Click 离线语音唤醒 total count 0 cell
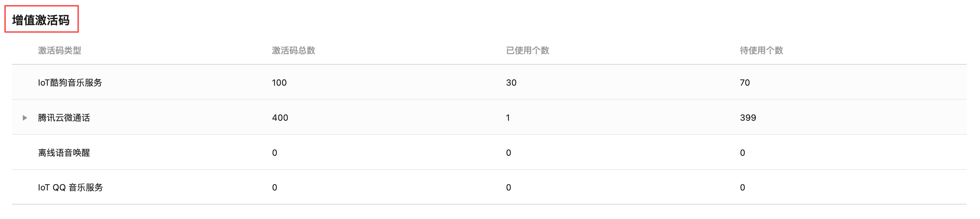This screenshot has height=219, width=980. (275, 153)
